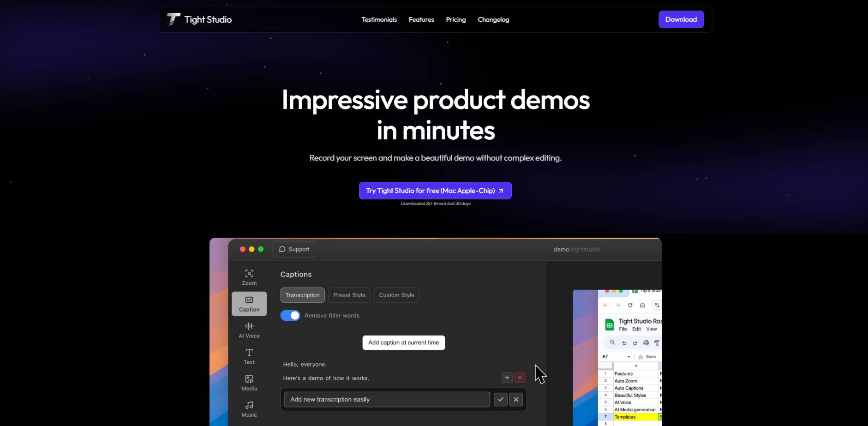Switch to the Transcription tab

click(302, 295)
